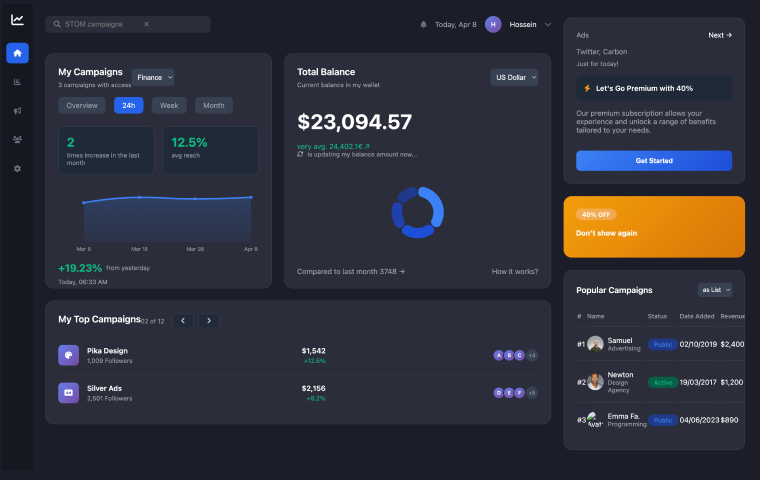Expand the Hossein user profile menu
The height and width of the screenshot is (480, 760).
click(547, 24)
